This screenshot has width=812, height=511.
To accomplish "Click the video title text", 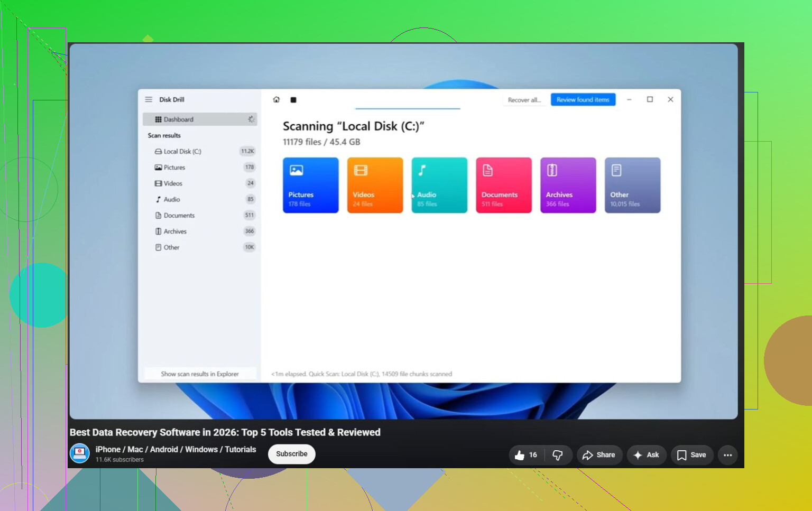I will pos(225,432).
